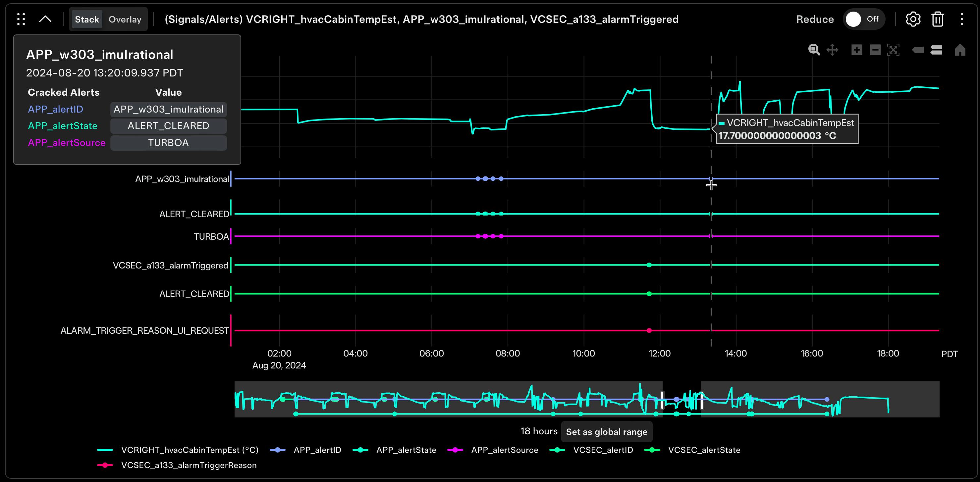
Task: Click the drag handle dots
Action: [21, 19]
